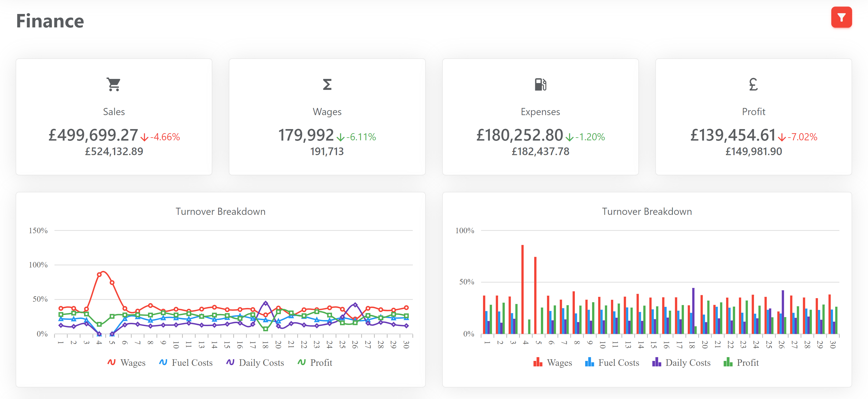868x399 pixels.
Task: Click the Expenses fuel pump icon
Action: pos(540,84)
